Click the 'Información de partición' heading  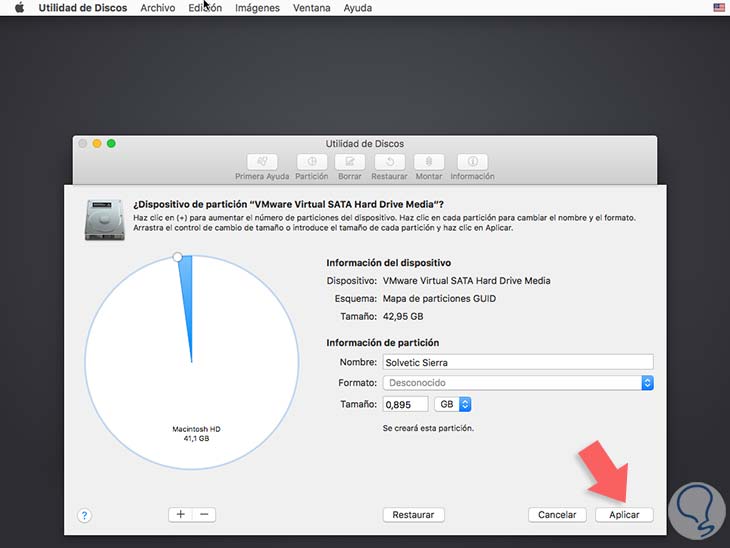(382, 343)
